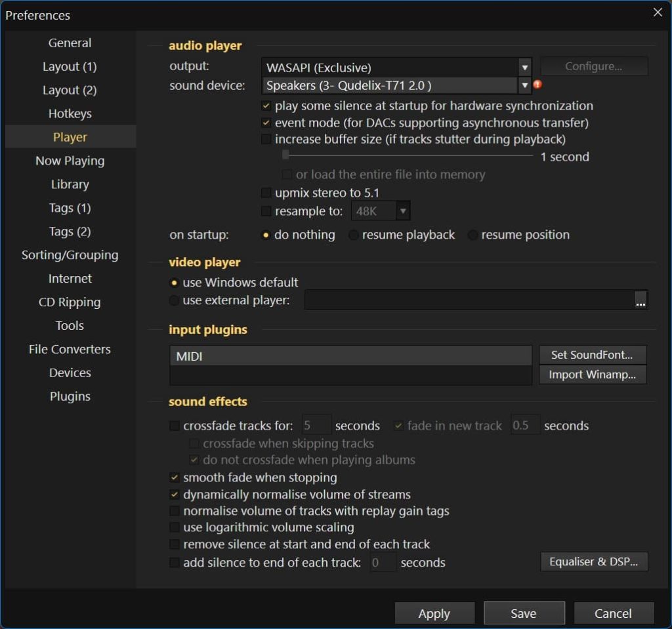This screenshot has width=672, height=629.
Task: Enable crossfade tracks checkbox
Action: pos(175,426)
